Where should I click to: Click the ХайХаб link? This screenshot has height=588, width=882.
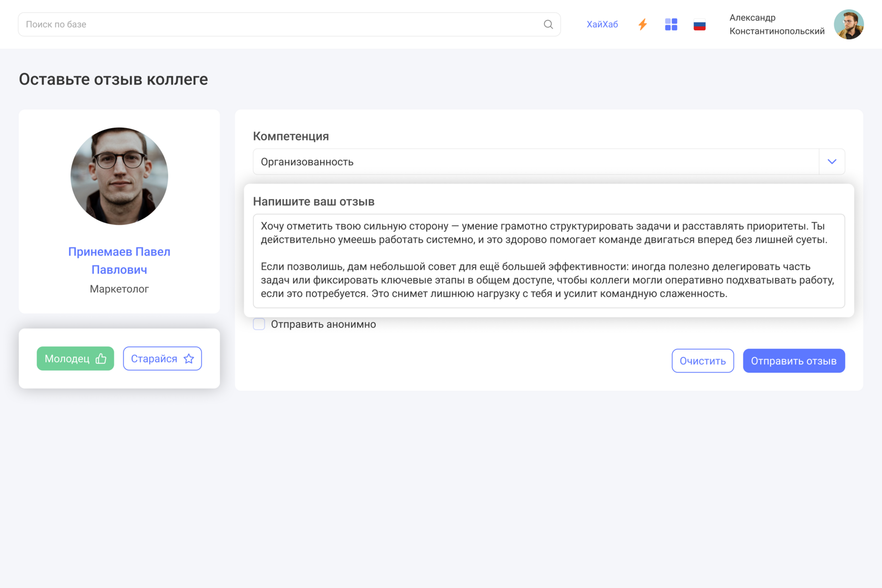pyautogui.click(x=602, y=24)
